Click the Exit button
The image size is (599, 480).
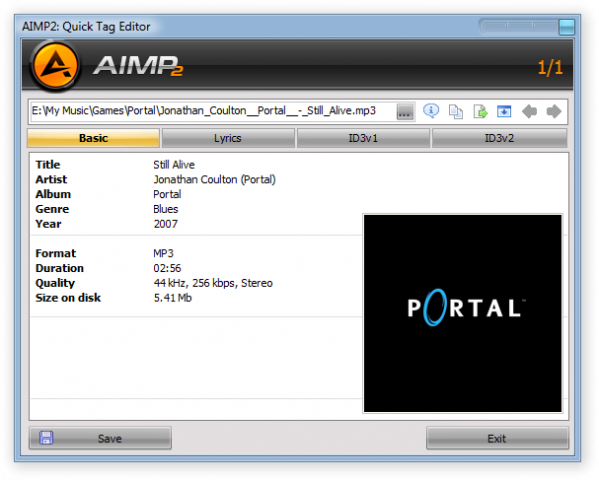(497, 438)
